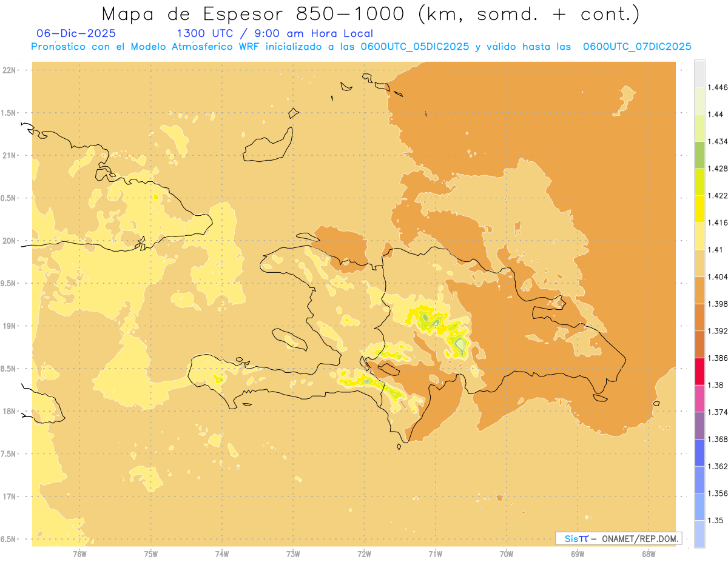728x562 pixels.
Task: Click the colorbar value '1.404'
Action: point(718,276)
